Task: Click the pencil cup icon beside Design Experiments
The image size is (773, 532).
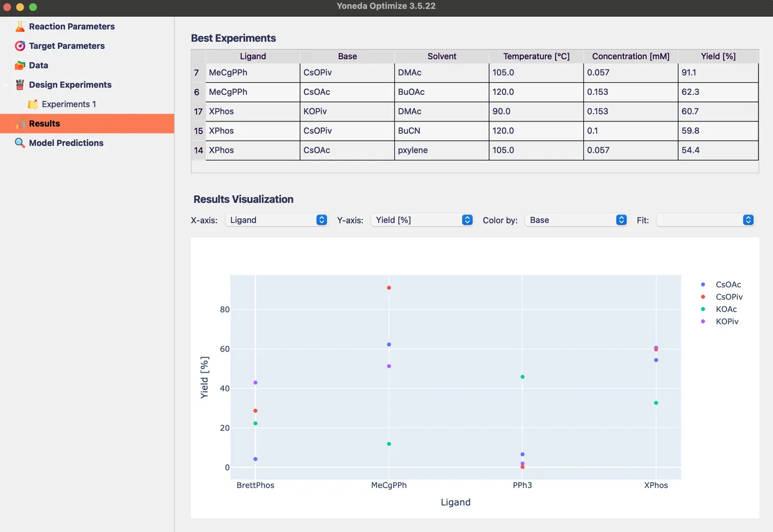Action: coord(20,85)
